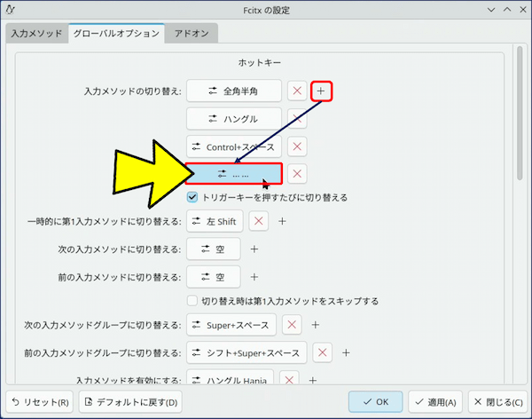This screenshot has height=419, width=532.
Task: Click デフォルトに戻す(D) button
Action: pos(130,401)
